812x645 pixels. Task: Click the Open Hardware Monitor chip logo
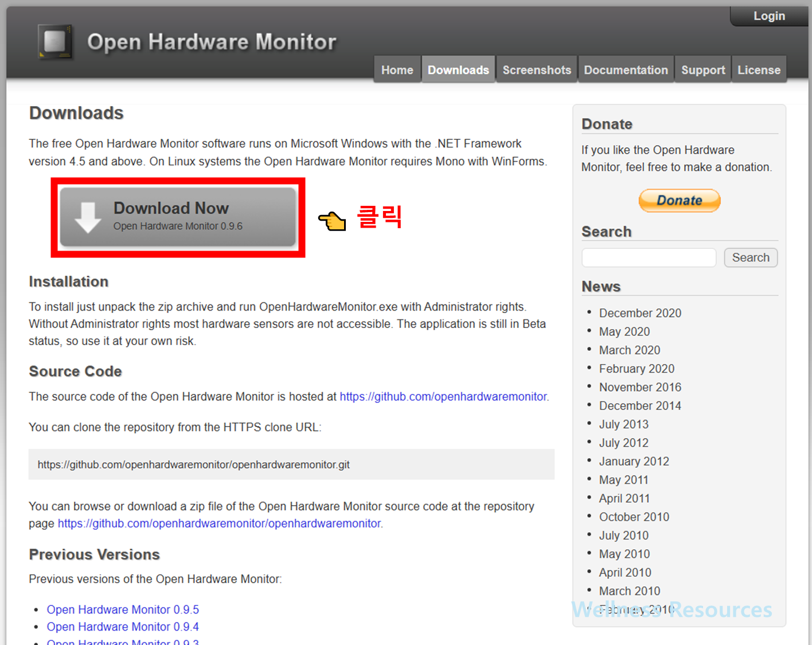[x=56, y=42]
